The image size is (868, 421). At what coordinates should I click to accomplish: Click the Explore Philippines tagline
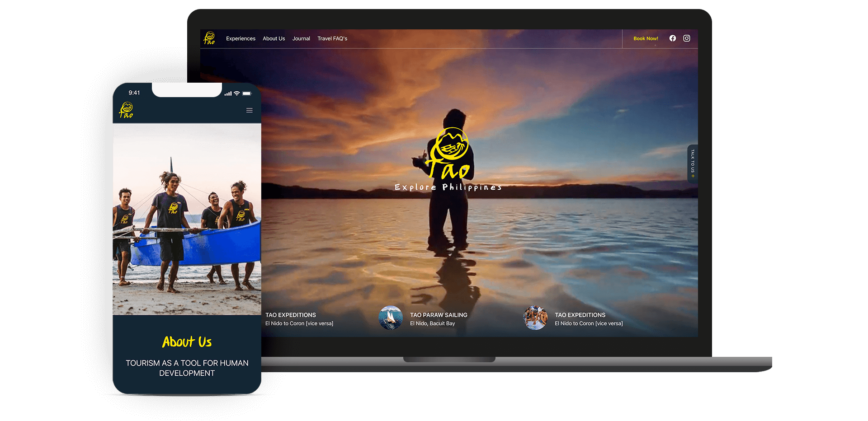coord(448,187)
